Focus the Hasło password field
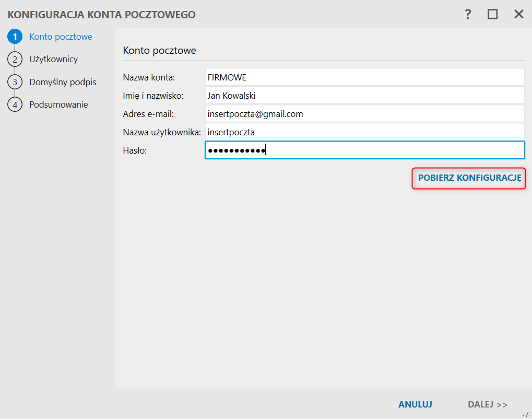 pos(364,150)
